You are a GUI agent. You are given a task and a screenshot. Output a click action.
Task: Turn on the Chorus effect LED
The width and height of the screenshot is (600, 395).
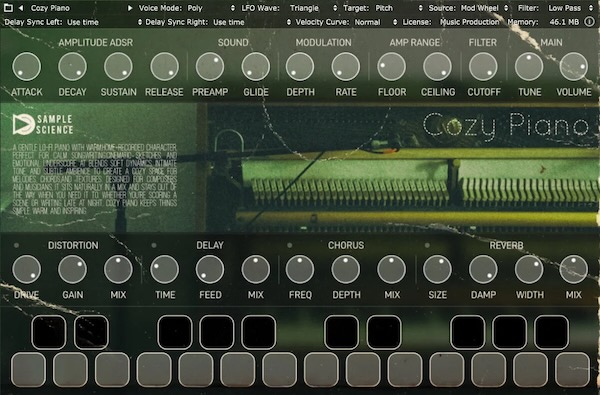point(290,245)
